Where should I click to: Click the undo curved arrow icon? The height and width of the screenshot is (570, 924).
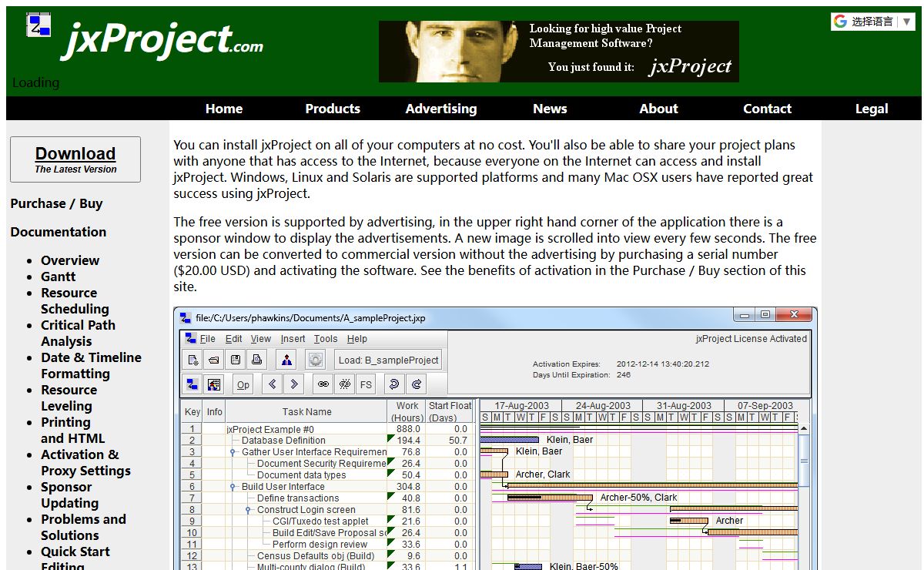click(393, 384)
